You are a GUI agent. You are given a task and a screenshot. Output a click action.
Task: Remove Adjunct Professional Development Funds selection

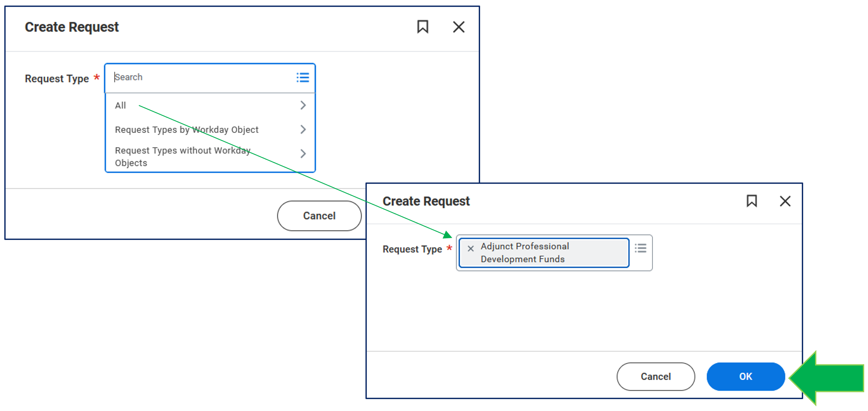470,249
